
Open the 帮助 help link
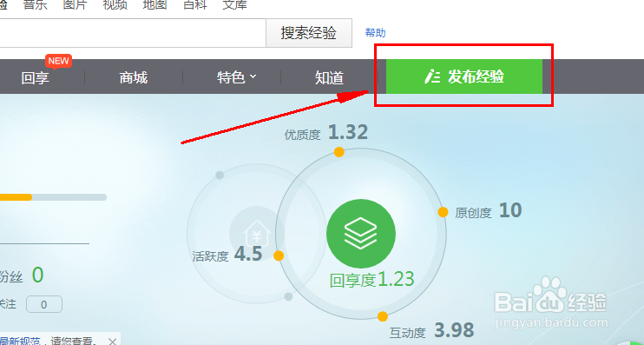point(376,33)
